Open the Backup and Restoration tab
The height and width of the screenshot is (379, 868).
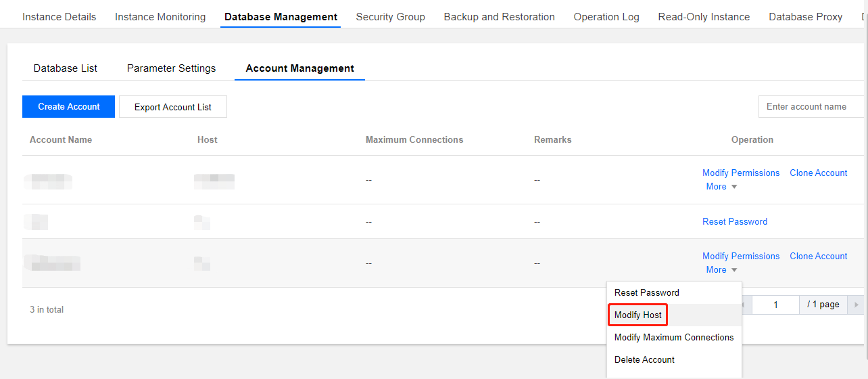pos(499,17)
